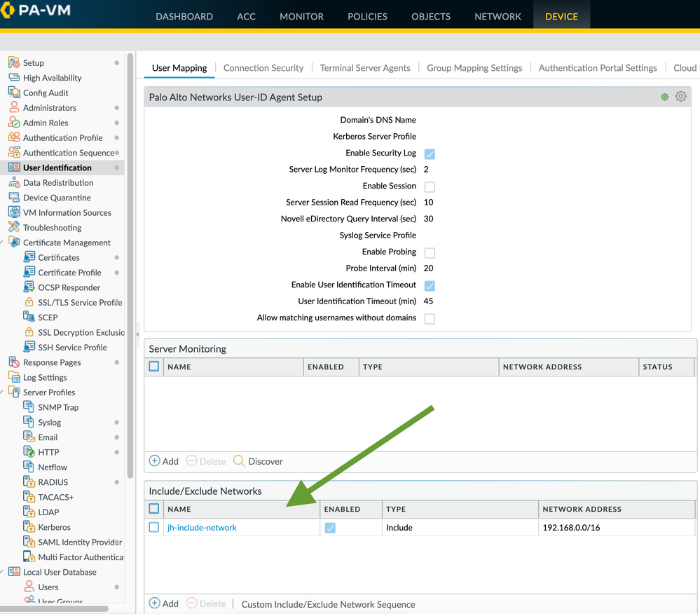Image resolution: width=700 pixels, height=614 pixels.
Task: Select the jh-include-network row checkbox
Action: 154,527
